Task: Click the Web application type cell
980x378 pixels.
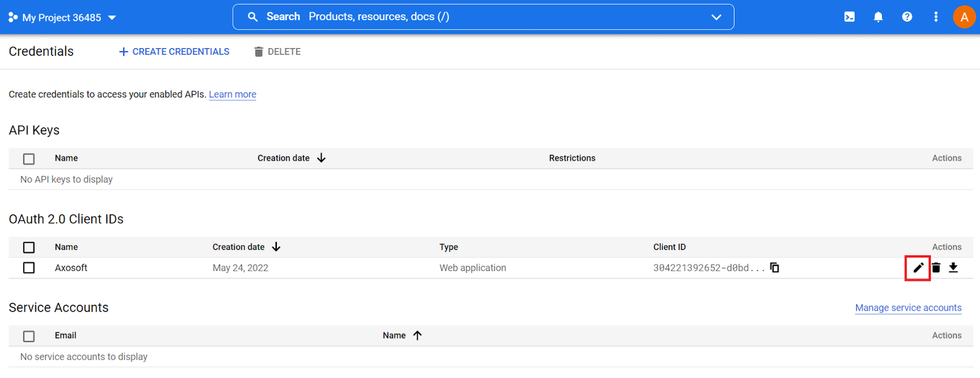Action: [473, 268]
